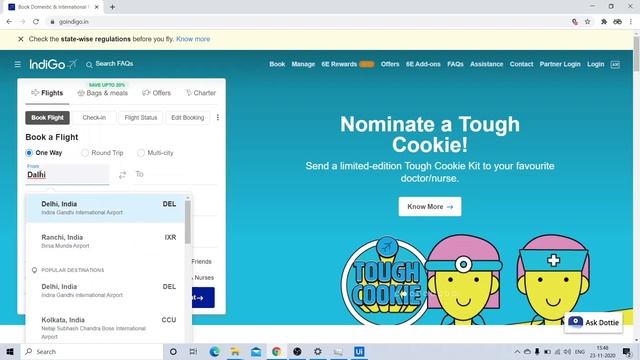Select the Check-in button
Image resolution: width=640 pixels, height=360 pixels.
coord(94,118)
